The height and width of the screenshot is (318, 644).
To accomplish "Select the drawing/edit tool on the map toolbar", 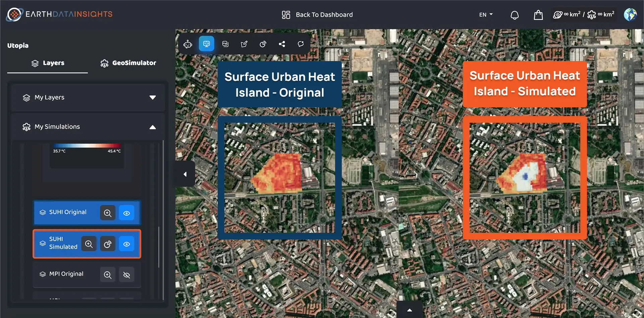I will pyautogui.click(x=244, y=44).
